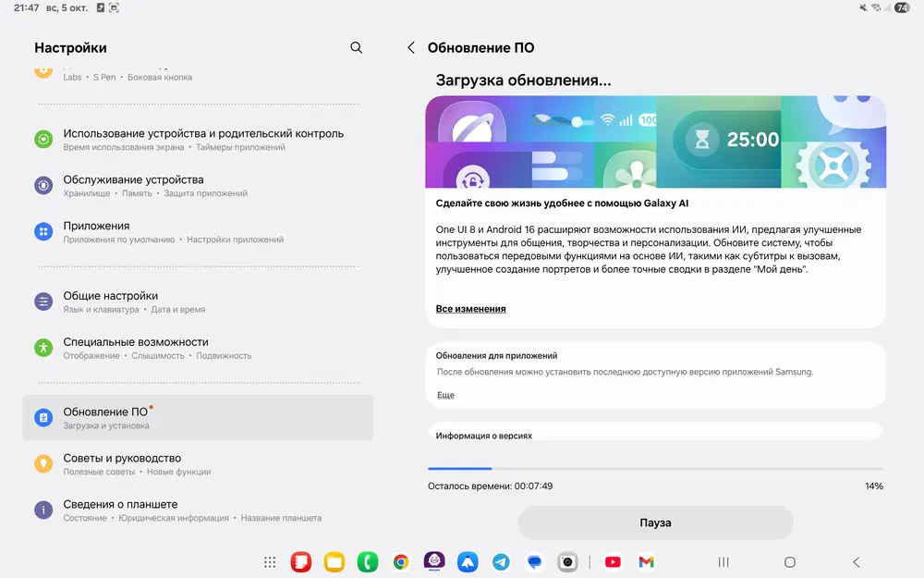
Task: Click the 14% progress percentage
Action: point(874,486)
